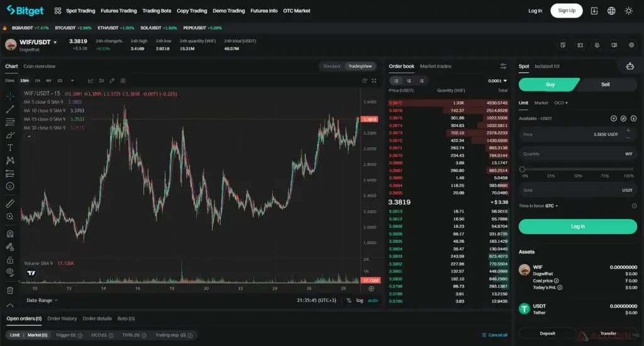This screenshot has width=644, height=346.
Task: Click the download-circle icon near Available
Action: coord(633,118)
